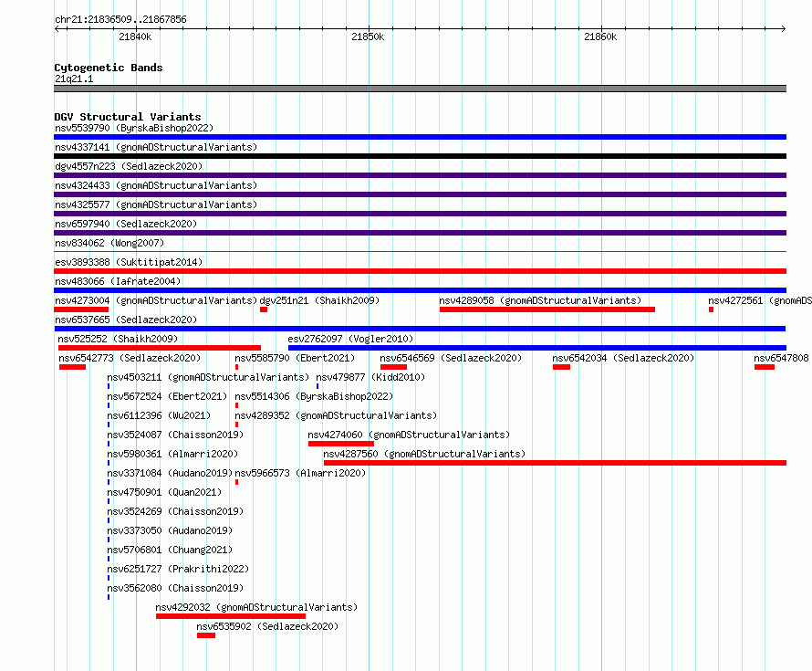Click nsv4289058 (gnomADStructuralVariants) label
This screenshot has height=671, width=812.
(x=540, y=300)
